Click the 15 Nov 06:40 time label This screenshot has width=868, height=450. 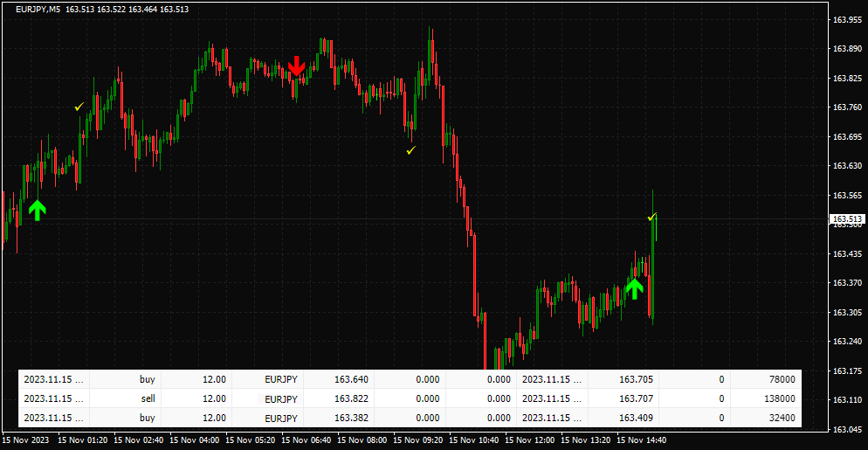(x=307, y=440)
